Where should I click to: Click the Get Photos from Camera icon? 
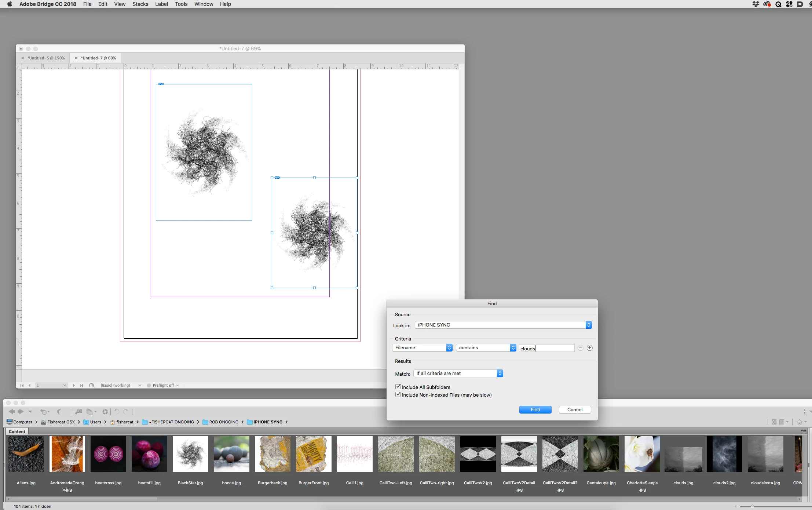(x=78, y=412)
